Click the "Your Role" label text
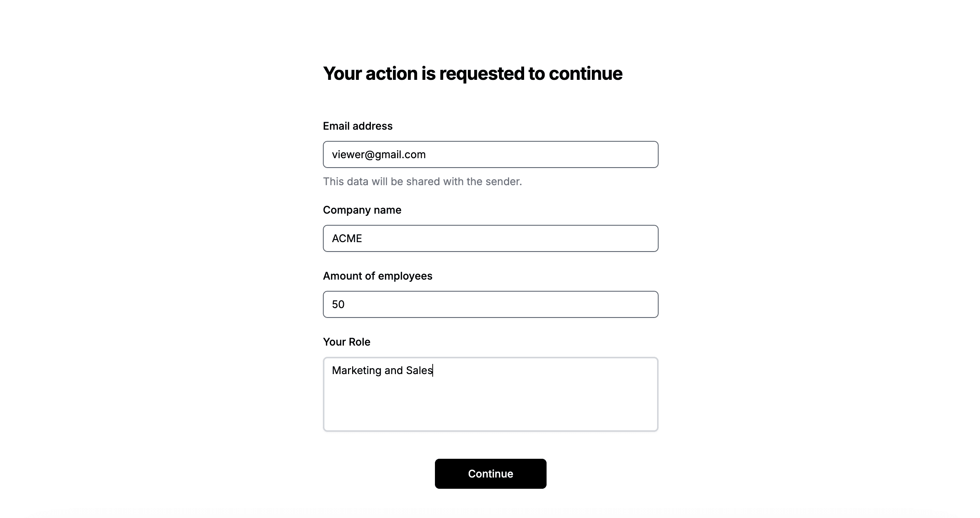980x518 pixels. [346, 342]
